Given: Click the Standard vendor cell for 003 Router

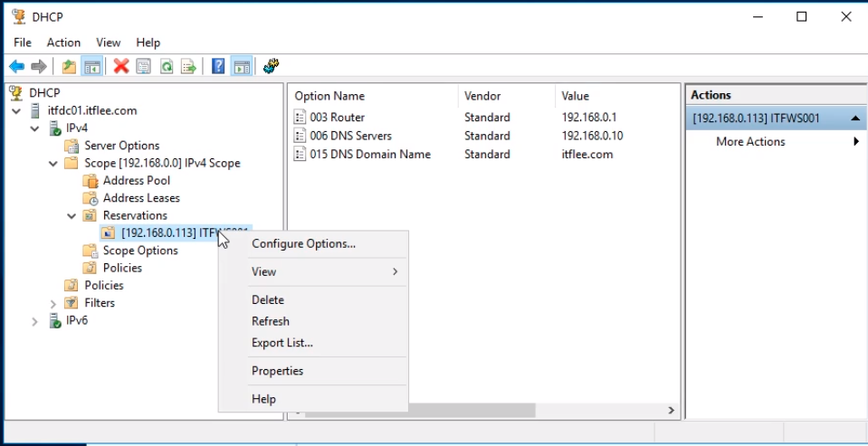Looking at the screenshot, I should (487, 118).
